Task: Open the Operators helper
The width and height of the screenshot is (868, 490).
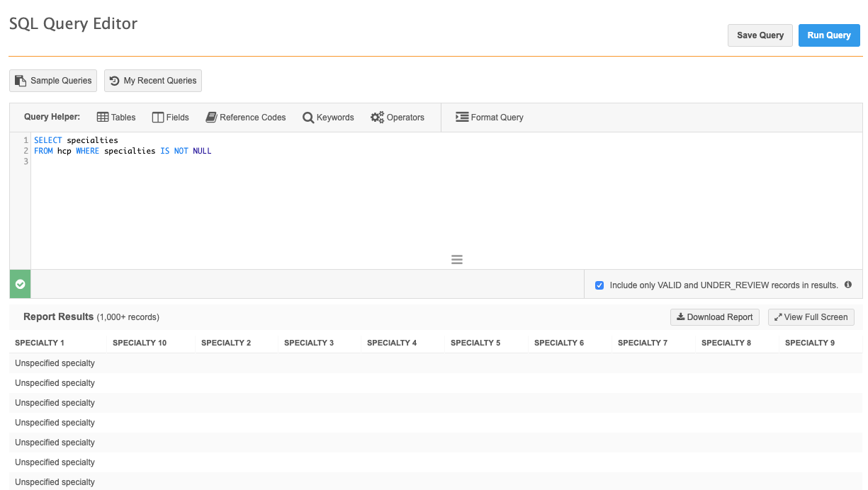Action: 398,118
